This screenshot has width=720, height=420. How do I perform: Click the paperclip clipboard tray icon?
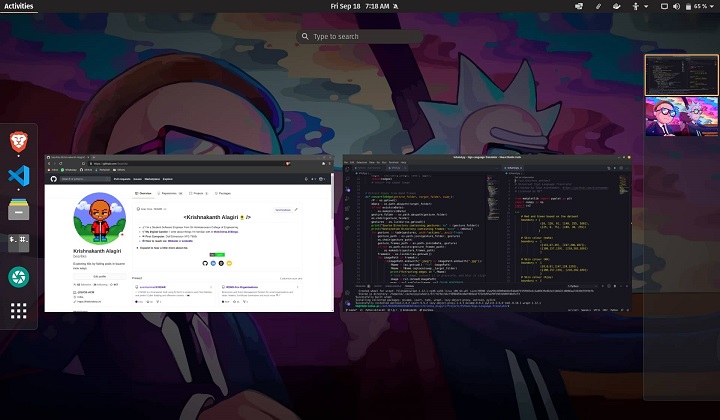[598, 6]
